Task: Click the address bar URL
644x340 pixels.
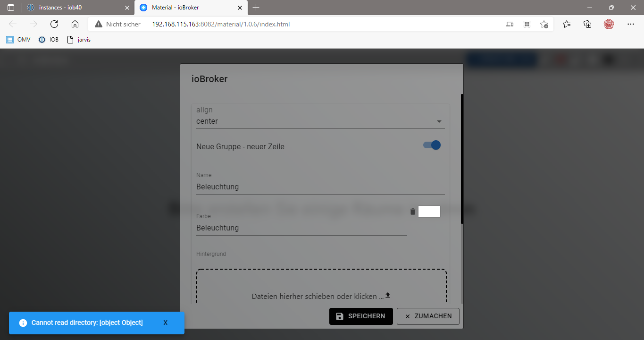Action: point(221,24)
